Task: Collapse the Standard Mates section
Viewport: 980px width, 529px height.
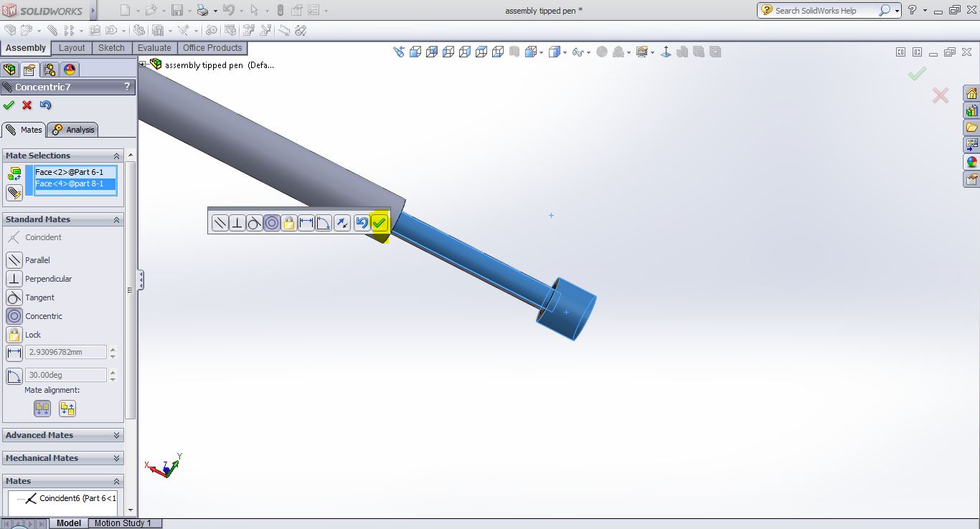Action: point(116,219)
